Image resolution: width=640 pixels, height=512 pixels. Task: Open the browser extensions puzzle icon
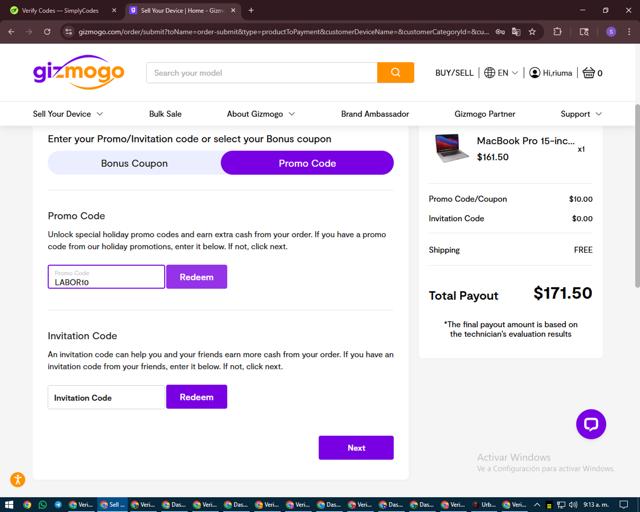[x=557, y=32]
